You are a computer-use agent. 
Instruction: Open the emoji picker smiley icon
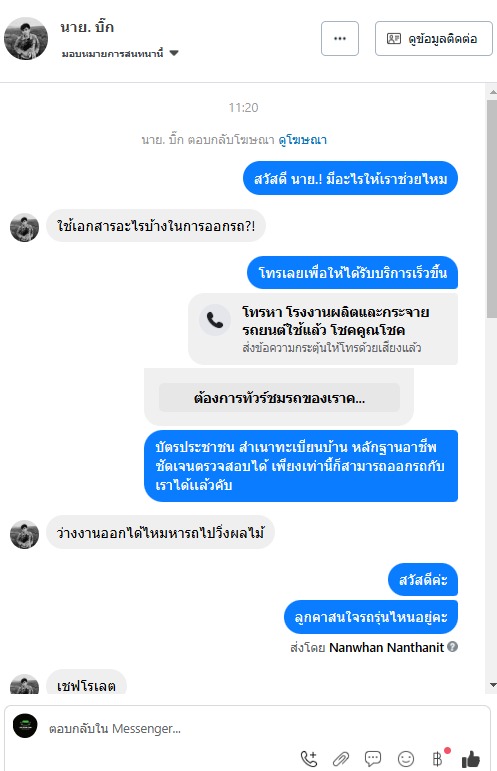(x=406, y=759)
